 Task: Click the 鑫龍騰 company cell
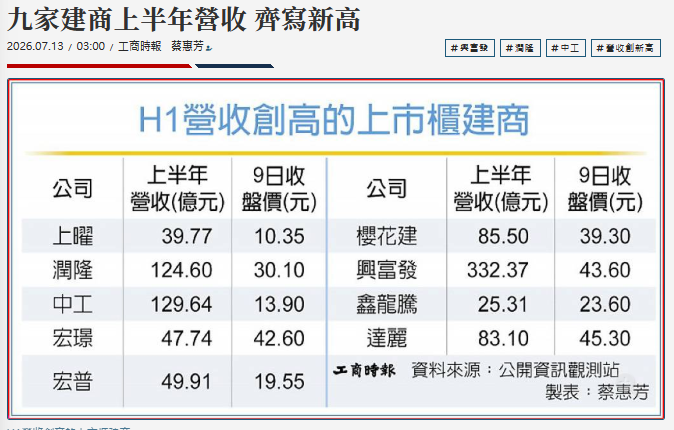click(x=386, y=304)
